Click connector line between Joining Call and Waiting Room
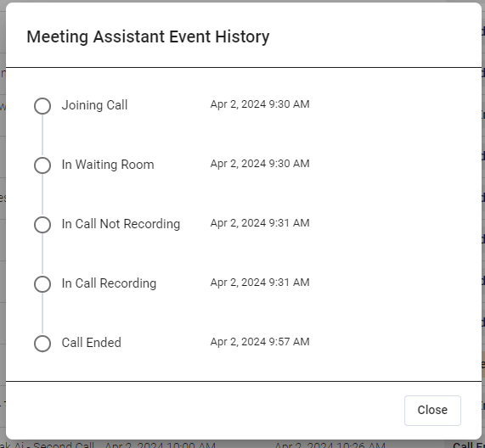 pos(42,136)
